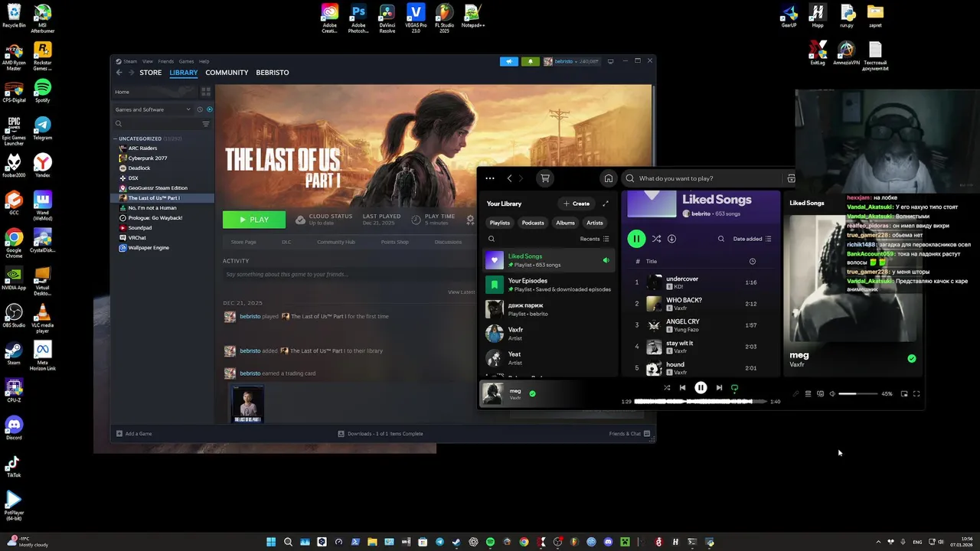Screen dimensions: 980x551
Task: Open OBS Studio desktop icon
Action: (x=14, y=315)
